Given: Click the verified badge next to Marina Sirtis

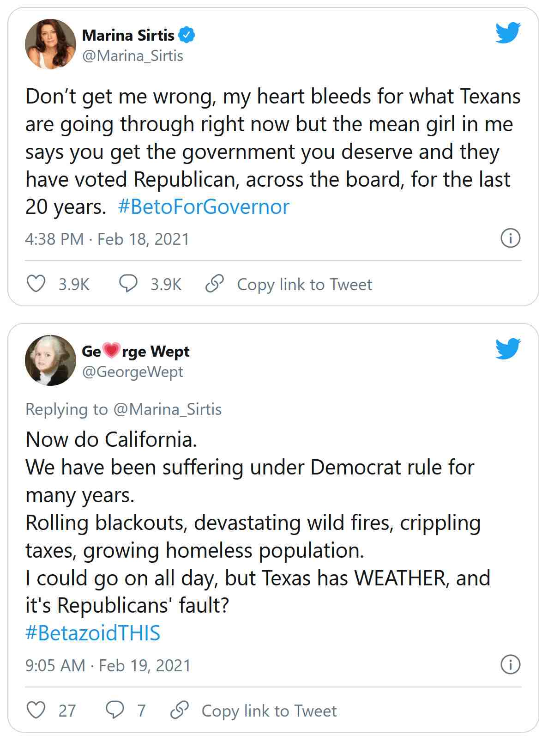Looking at the screenshot, I should coord(187,35).
